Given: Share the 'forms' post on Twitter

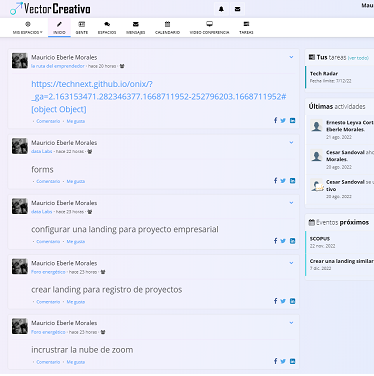Looking at the screenshot, I should [283, 181].
